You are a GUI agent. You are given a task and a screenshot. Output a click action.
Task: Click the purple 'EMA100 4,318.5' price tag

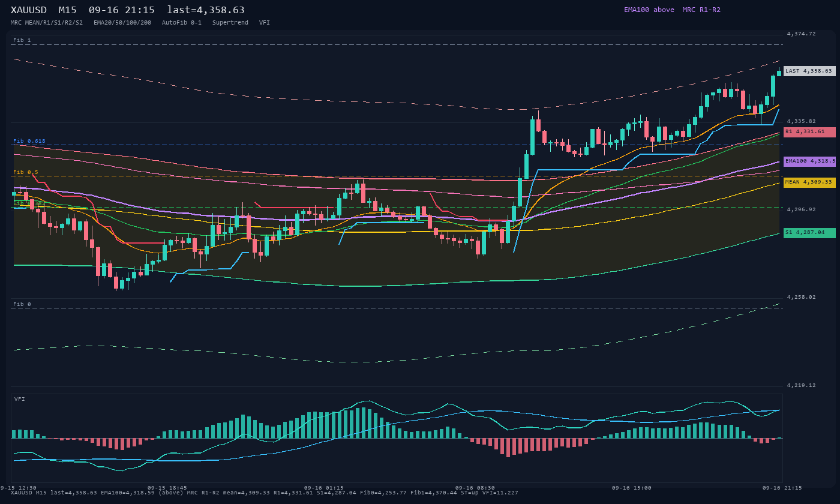[x=809, y=161]
